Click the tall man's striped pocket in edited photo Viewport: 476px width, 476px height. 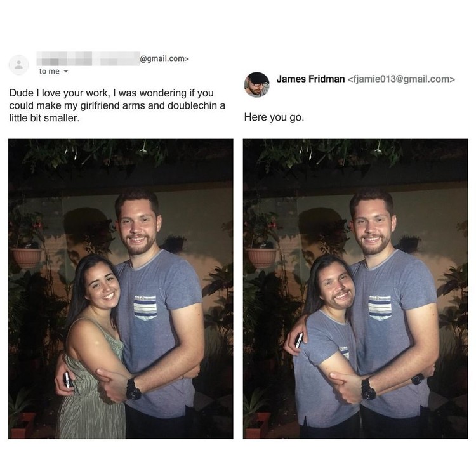click(380, 307)
